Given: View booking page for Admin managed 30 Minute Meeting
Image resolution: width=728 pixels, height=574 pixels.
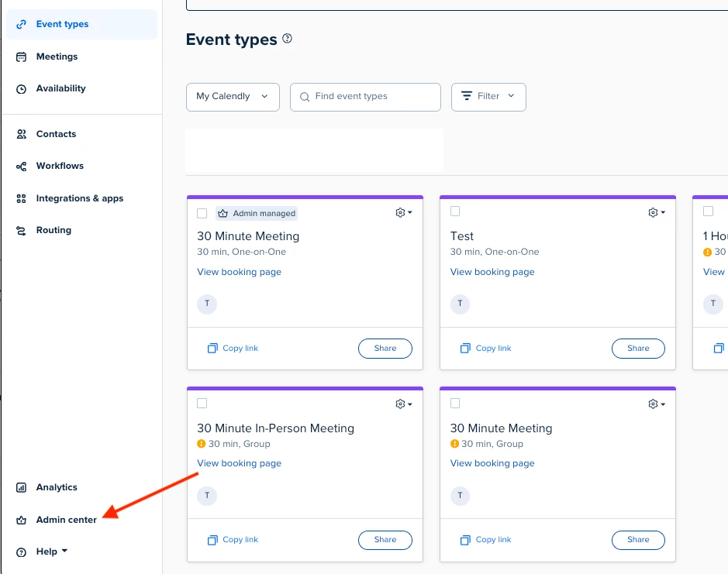Looking at the screenshot, I should click(239, 272).
